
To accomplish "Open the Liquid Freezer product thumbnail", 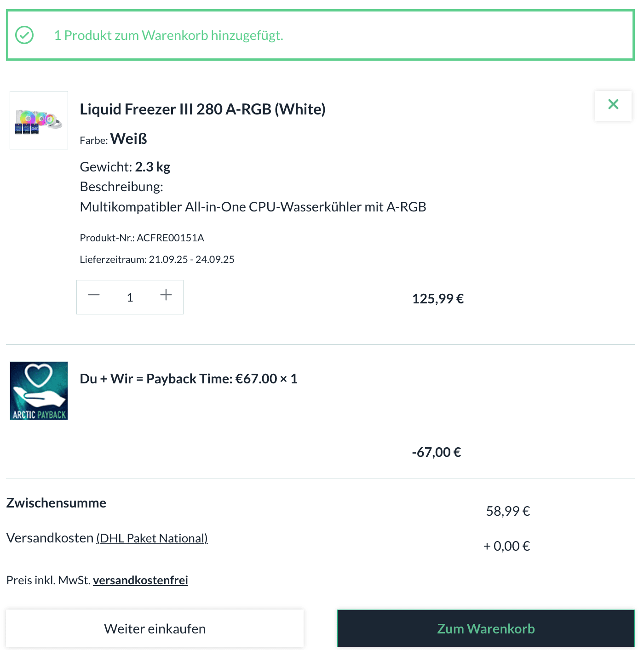I will pos(39,120).
